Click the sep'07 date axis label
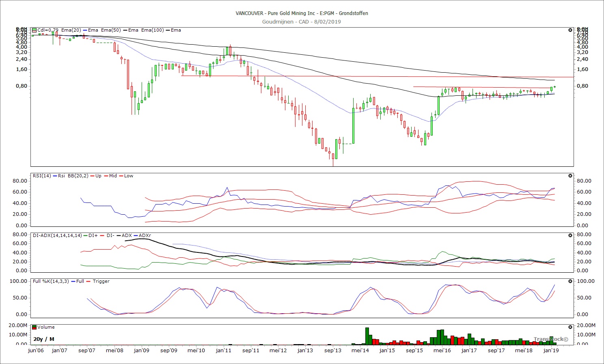The height and width of the screenshot is (364, 604). point(87,350)
